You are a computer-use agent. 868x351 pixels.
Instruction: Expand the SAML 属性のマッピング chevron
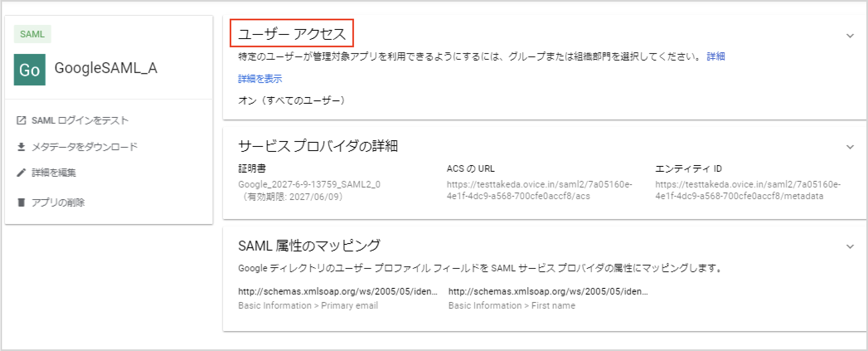pyautogui.click(x=850, y=247)
